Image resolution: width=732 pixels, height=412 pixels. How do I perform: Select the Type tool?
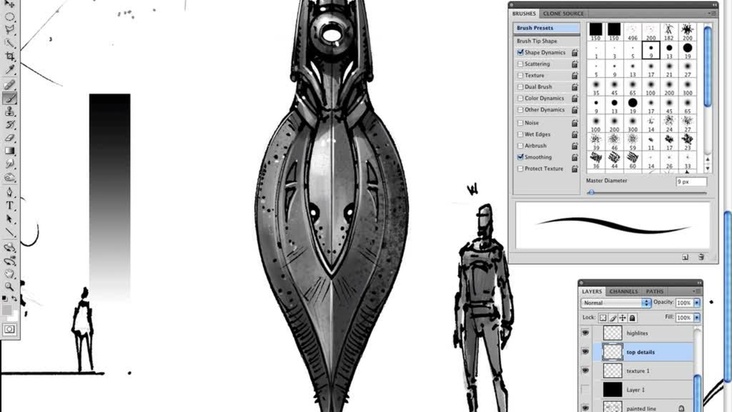click(9, 205)
